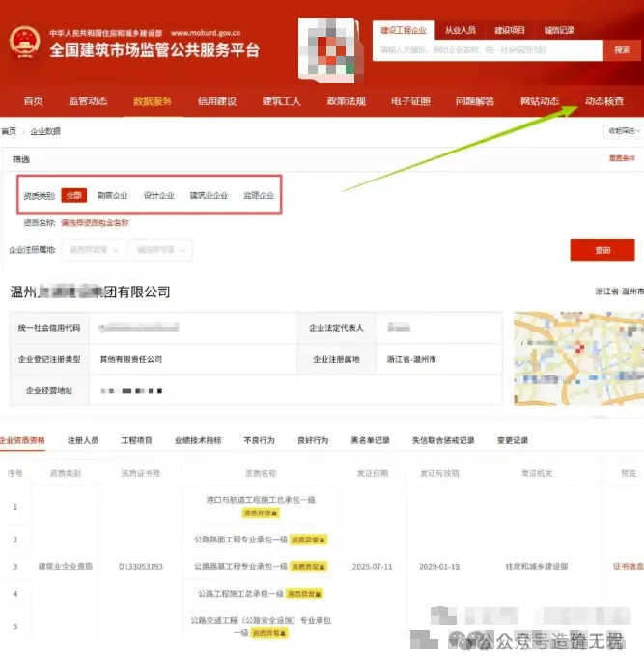Image resolution: width=644 pixels, height=667 pixels.
Task: Go to 首页 in the breadcrumb
Action: point(9,131)
